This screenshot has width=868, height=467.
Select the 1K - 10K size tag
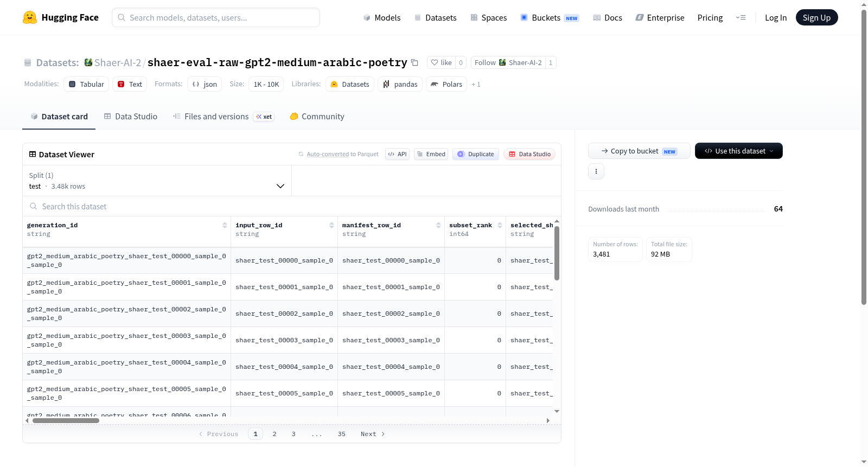[x=266, y=84]
